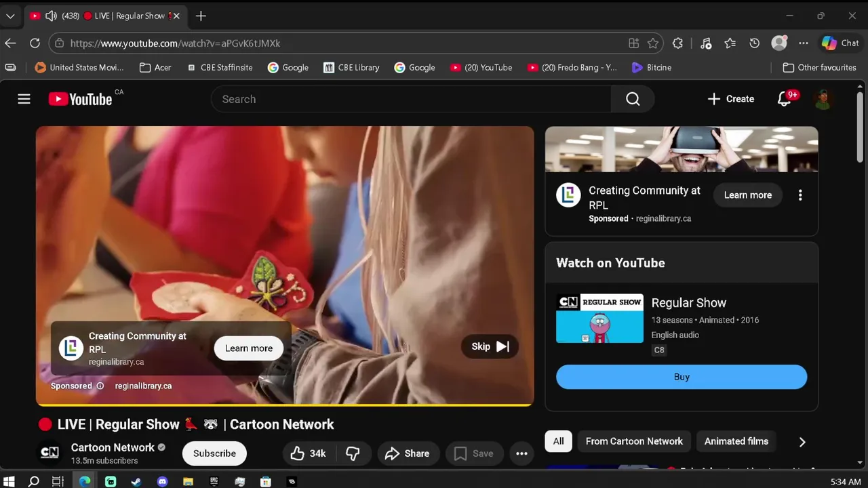Open the vertical tabs sidebar icon
Image resolution: width=868 pixels, height=488 pixels.
[x=10, y=67]
